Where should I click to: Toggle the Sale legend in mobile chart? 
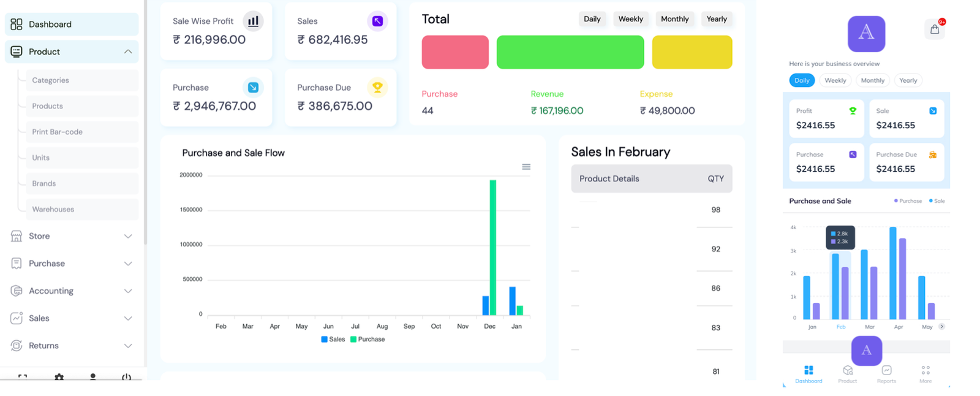pos(937,201)
